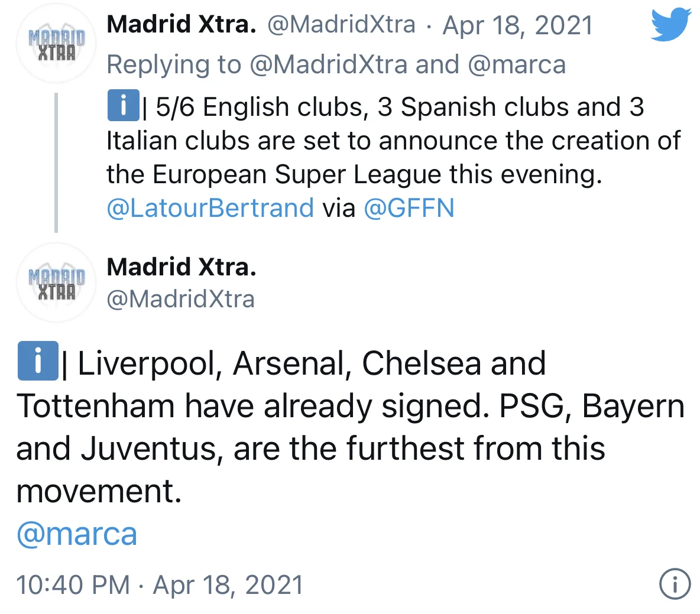700x614 pixels.
Task: Open the "10:40 PM · Apr 18, 2021" timestamp
Action: pyautogui.click(x=160, y=584)
